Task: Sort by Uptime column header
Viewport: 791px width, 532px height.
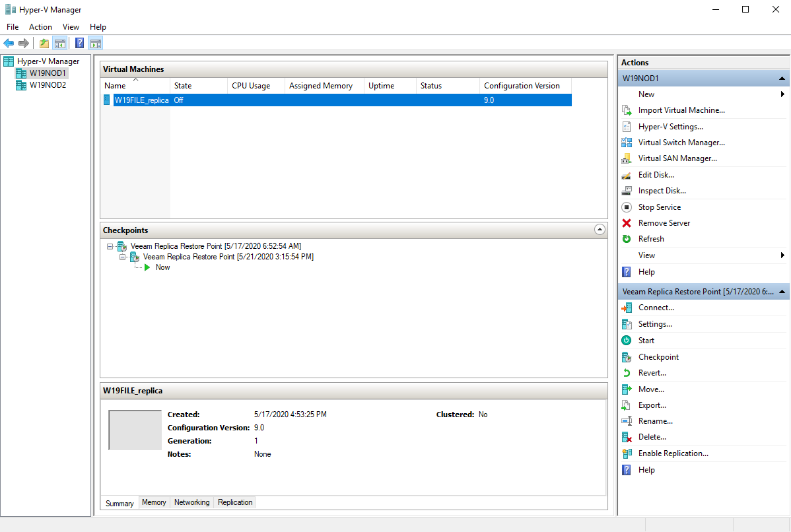Action: [390, 86]
